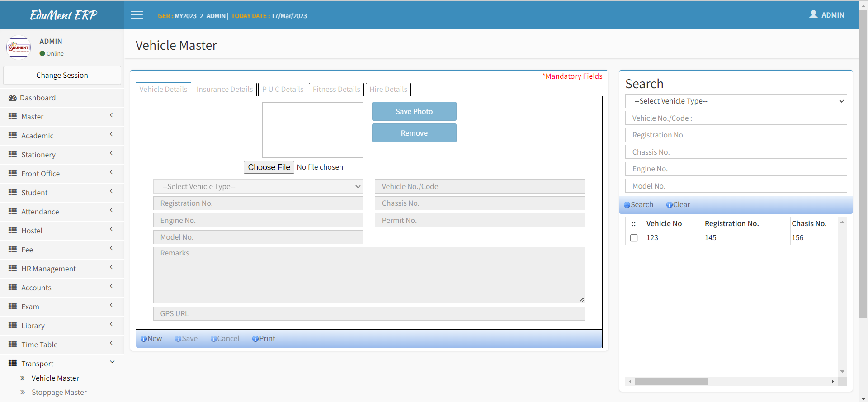Click the ADMIN user profile icon
The image size is (868, 402).
[813, 14]
